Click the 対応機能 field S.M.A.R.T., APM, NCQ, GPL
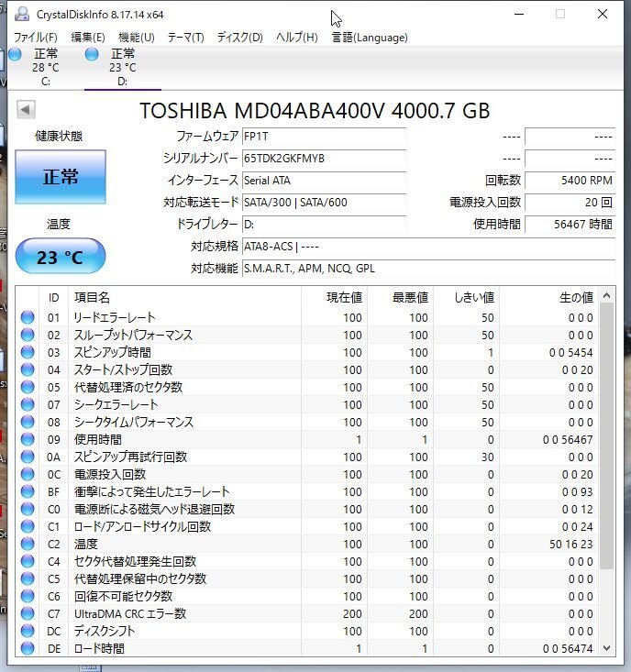Viewport: 631px width, 672px height. coord(428,269)
